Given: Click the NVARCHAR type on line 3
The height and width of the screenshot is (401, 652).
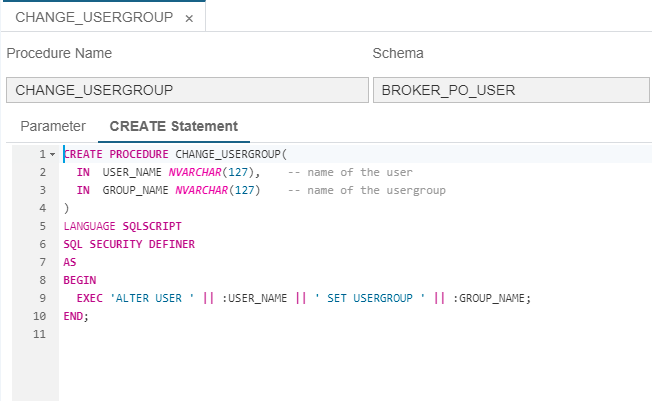Looking at the screenshot, I should 201,191.
